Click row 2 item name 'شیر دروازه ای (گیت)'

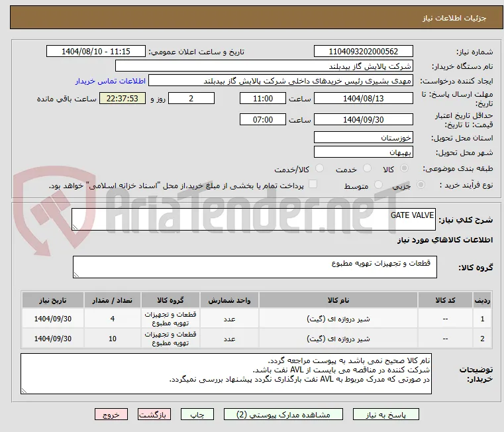pyautogui.click(x=338, y=339)
